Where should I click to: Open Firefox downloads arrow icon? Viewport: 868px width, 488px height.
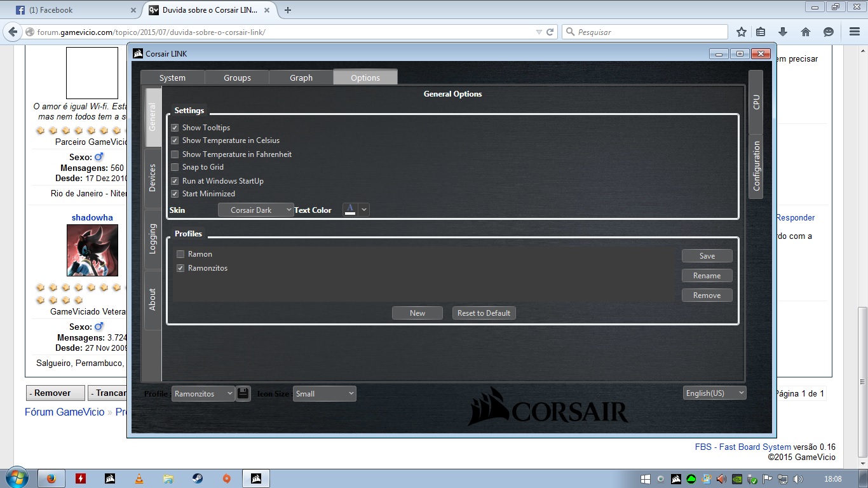point(783,32)
